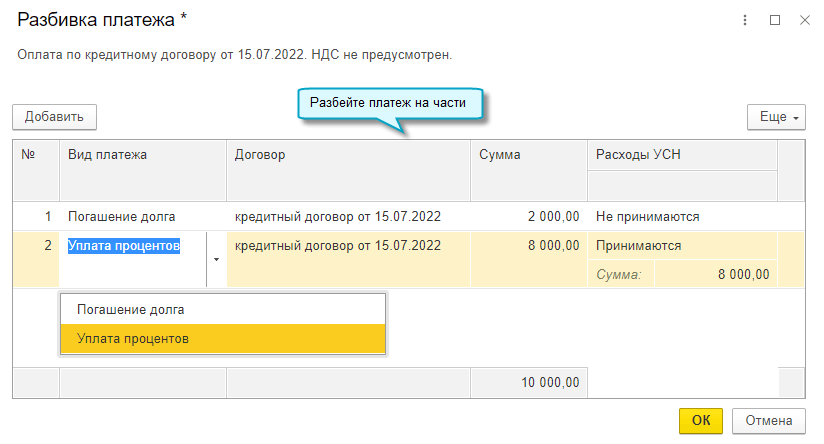Open the three-dot window options menu

pyautogui.click(x=745, y=20)
